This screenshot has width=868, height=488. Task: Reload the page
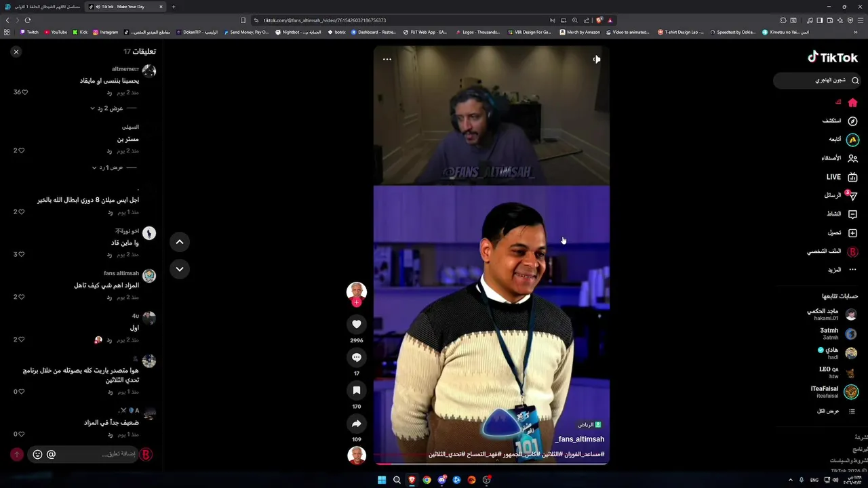coord(28,20)
